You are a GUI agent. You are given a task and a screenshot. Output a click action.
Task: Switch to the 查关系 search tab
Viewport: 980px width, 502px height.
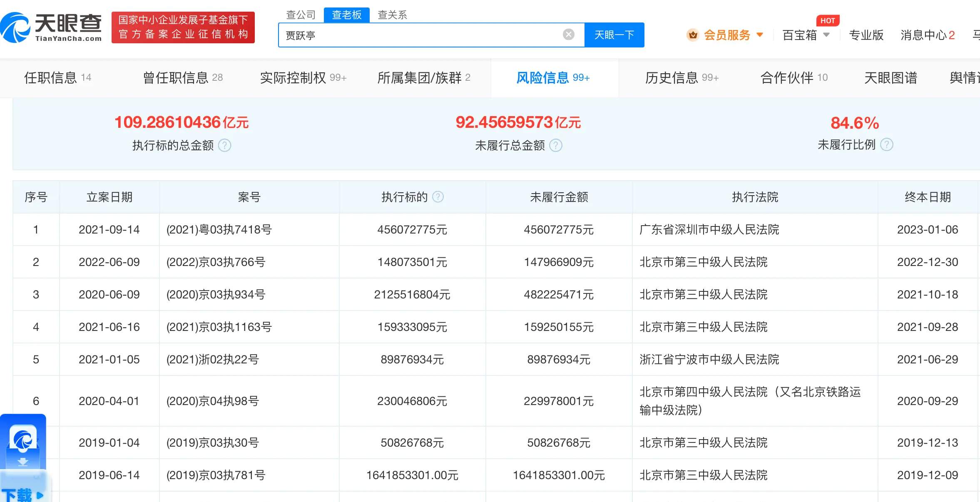pos(392,15)
